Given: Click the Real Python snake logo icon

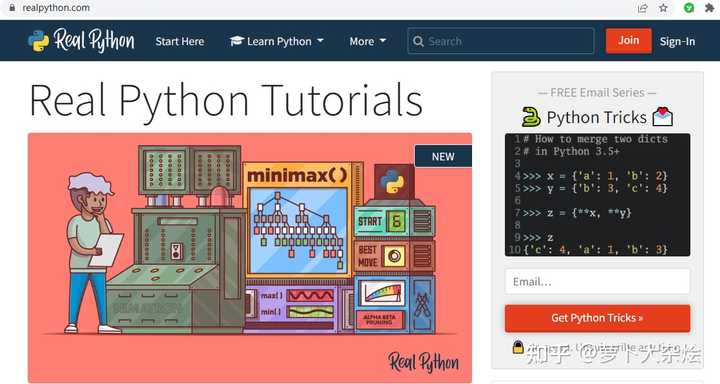Looking at the screenshot, I should [x=39, y=41].
